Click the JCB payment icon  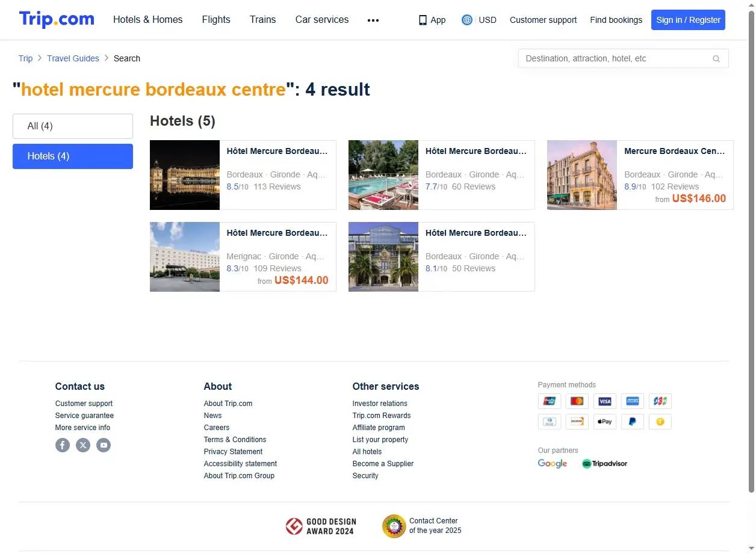660,401
